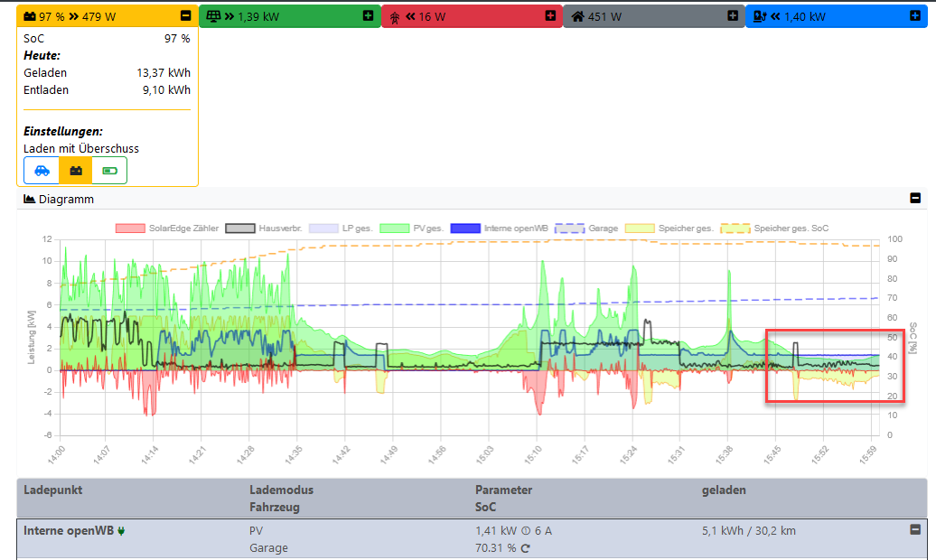Expand the green PV power card
936x560 pixels.
click(368, 16)
